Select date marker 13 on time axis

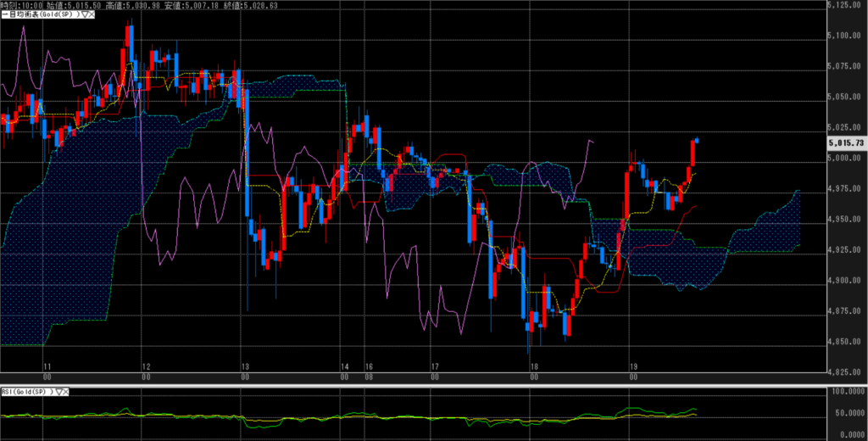pos(243,368)
